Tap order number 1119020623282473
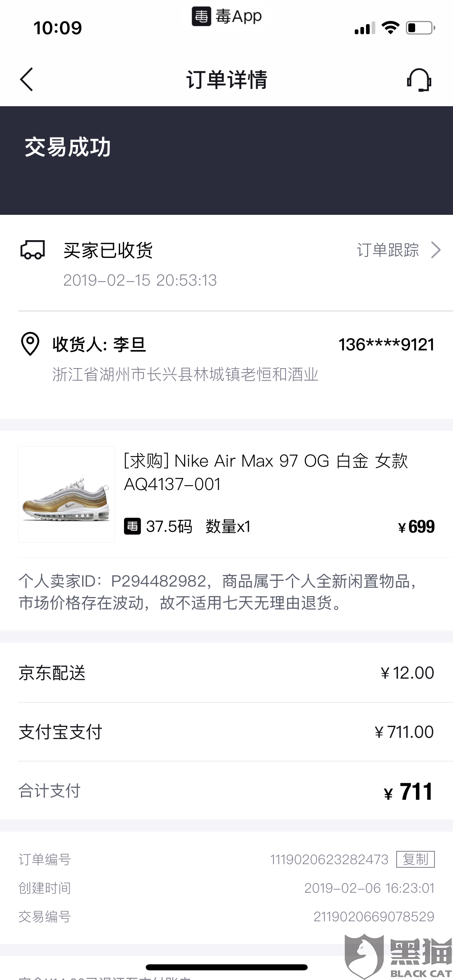This screenshot has height=980, width=453. point(329,860)
